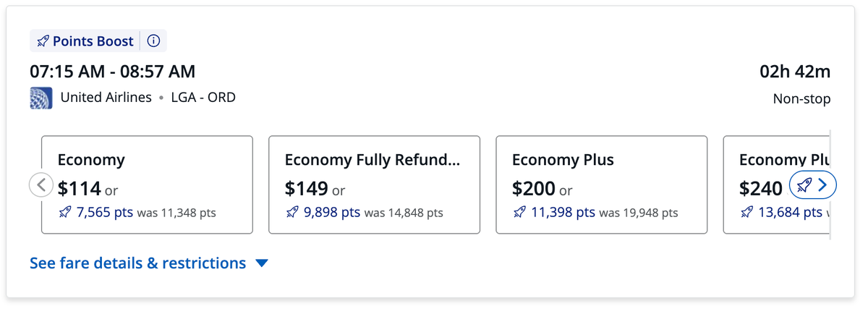Click rocket icon beside 9,898 pts
The width and height of the screenshot is (868, 314).
click(292, 213)
